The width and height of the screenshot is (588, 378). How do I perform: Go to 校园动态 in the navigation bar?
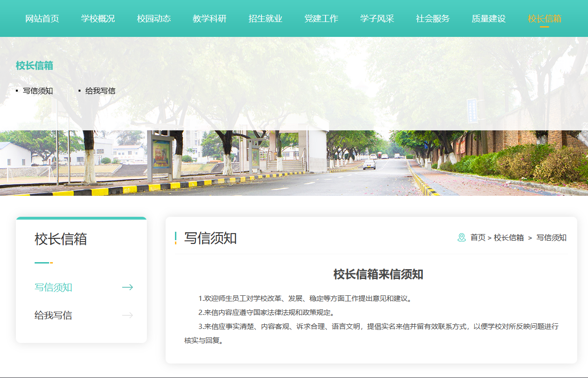154,19
